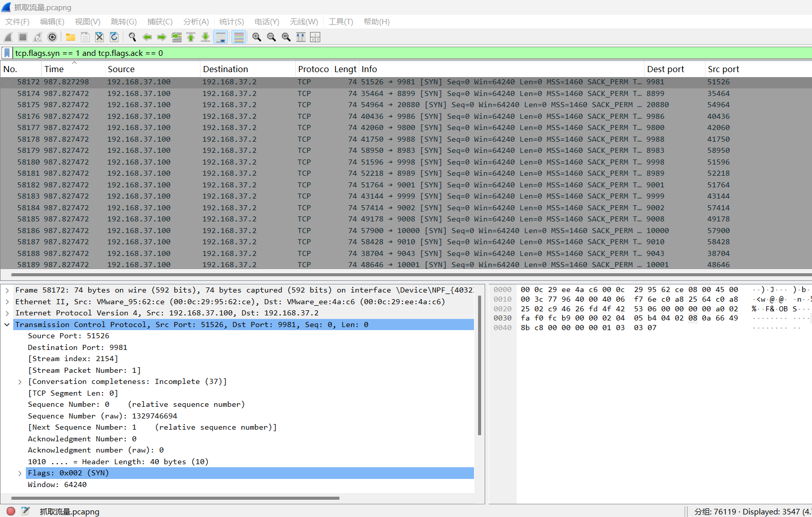Go to a specific packet number
Image resolution: width=812 pixels, height=517 pixels.
pyautogui.click(x=177, y=37)
